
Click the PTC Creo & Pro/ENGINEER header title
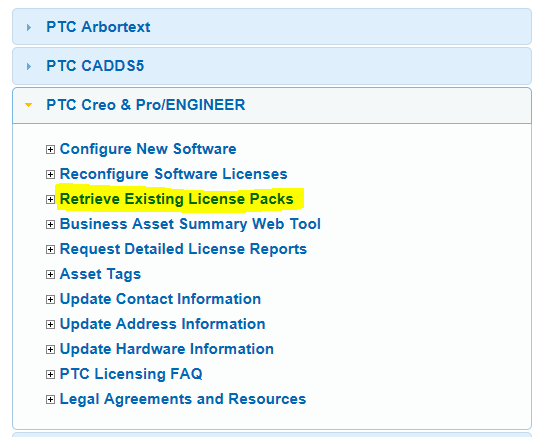[146, 105]
